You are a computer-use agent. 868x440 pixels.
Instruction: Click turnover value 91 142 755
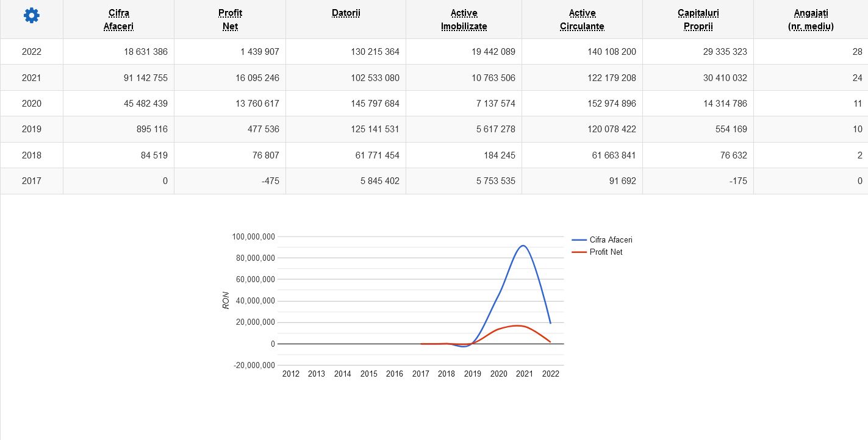[x=146, y=78]
